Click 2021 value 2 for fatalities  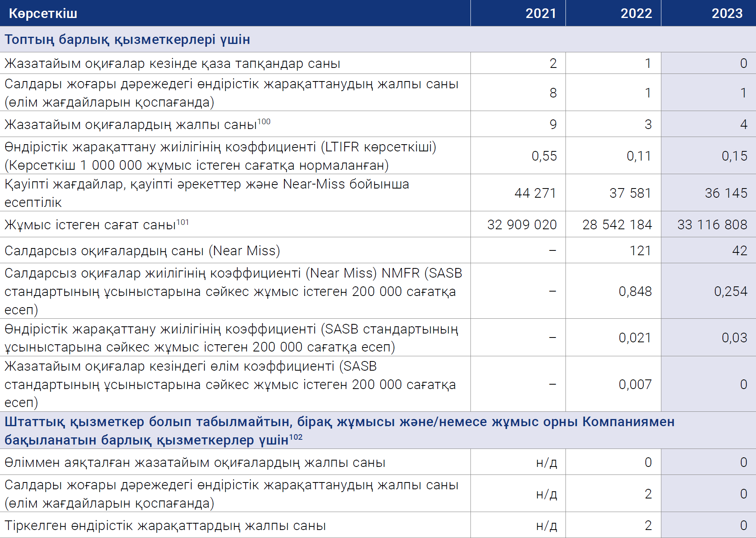[x=553, y=64]
